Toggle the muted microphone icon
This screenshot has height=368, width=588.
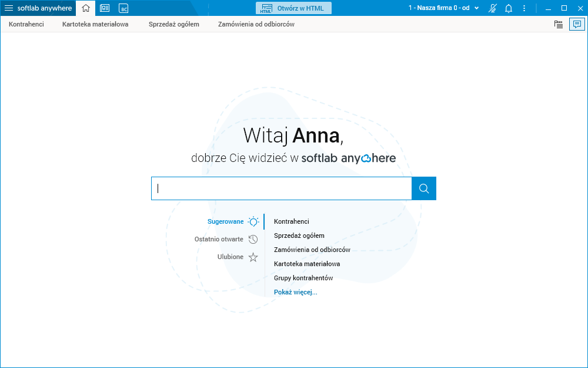492,8
